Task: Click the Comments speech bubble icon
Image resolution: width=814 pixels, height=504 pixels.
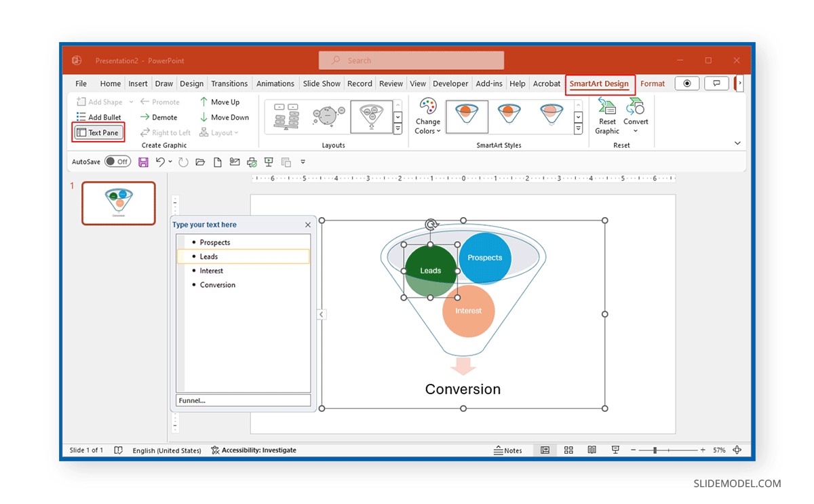Action: (716, 83)
